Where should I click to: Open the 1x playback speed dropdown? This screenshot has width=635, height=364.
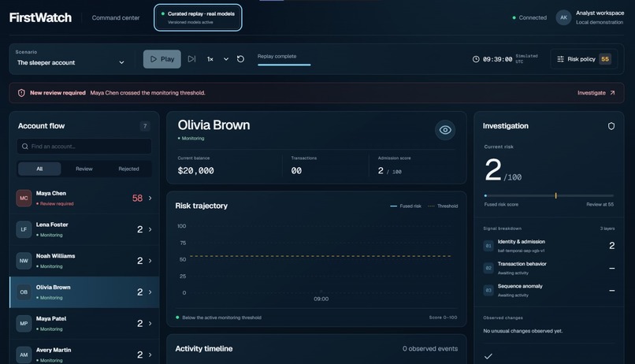pos(218,59)
